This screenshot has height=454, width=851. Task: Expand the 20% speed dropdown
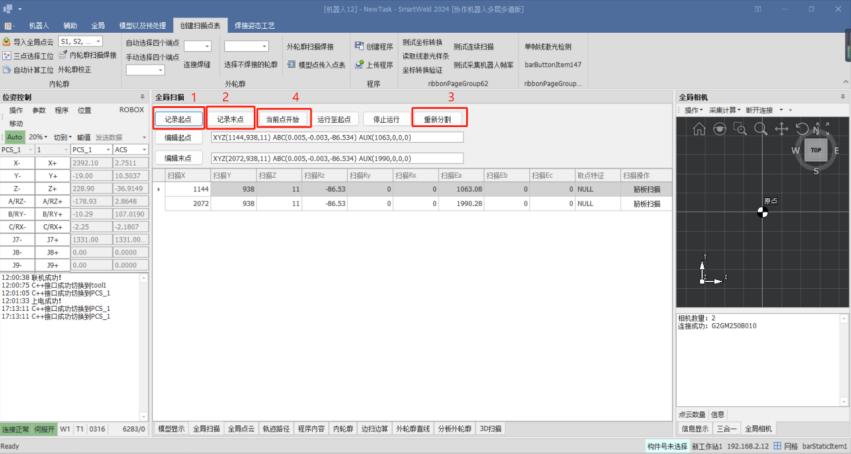click(x=38, y=136)
